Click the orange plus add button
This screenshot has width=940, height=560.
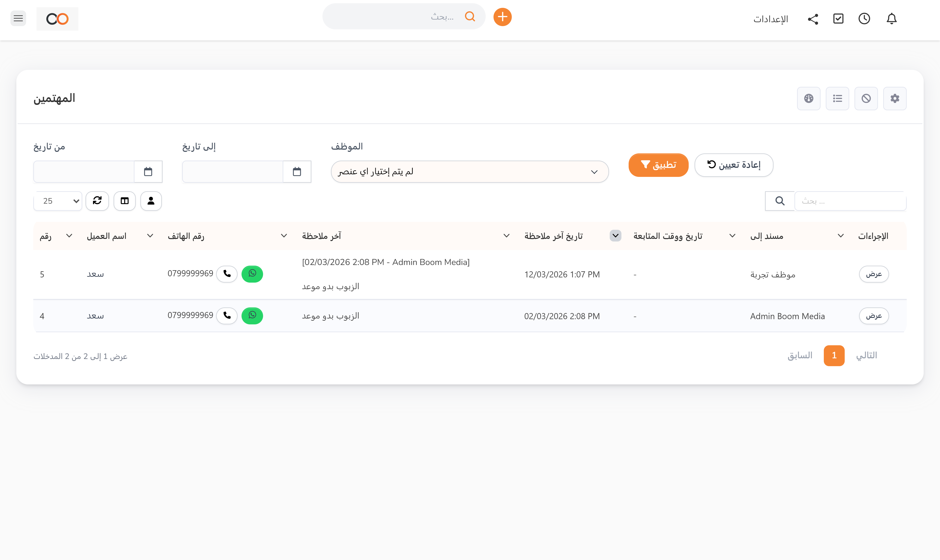502,17
